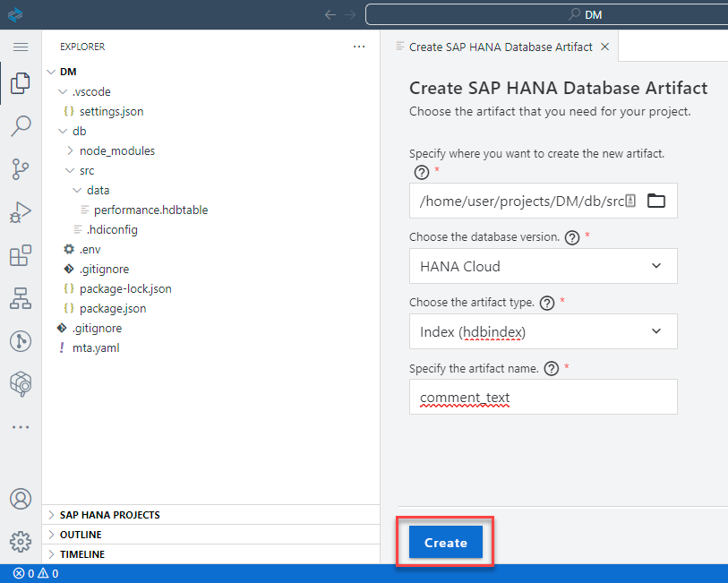Screen dimensions: 728x583
Task: Open the hierarchy diagram activity bar icon
Action: coord(21,298)
